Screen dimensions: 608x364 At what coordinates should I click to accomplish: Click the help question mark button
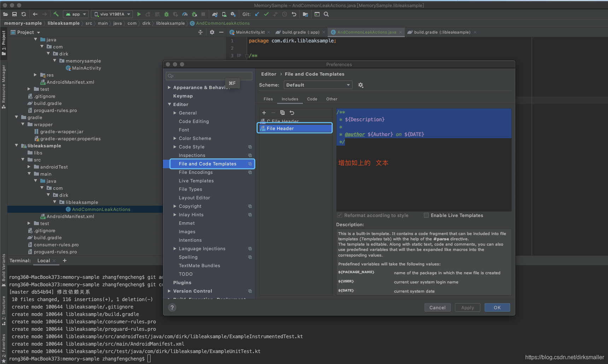click(x=172, y=307)
